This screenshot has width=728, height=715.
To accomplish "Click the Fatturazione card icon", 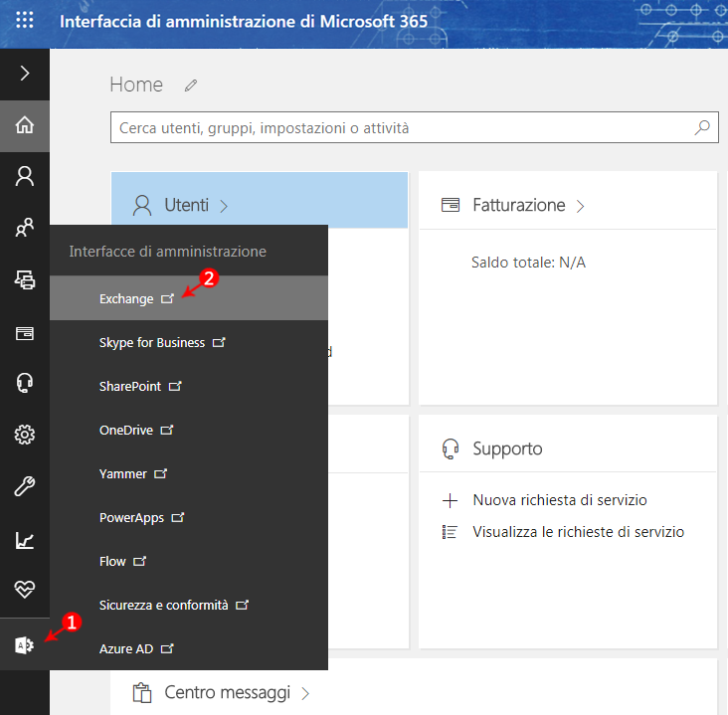I will [x=451, y=205].
